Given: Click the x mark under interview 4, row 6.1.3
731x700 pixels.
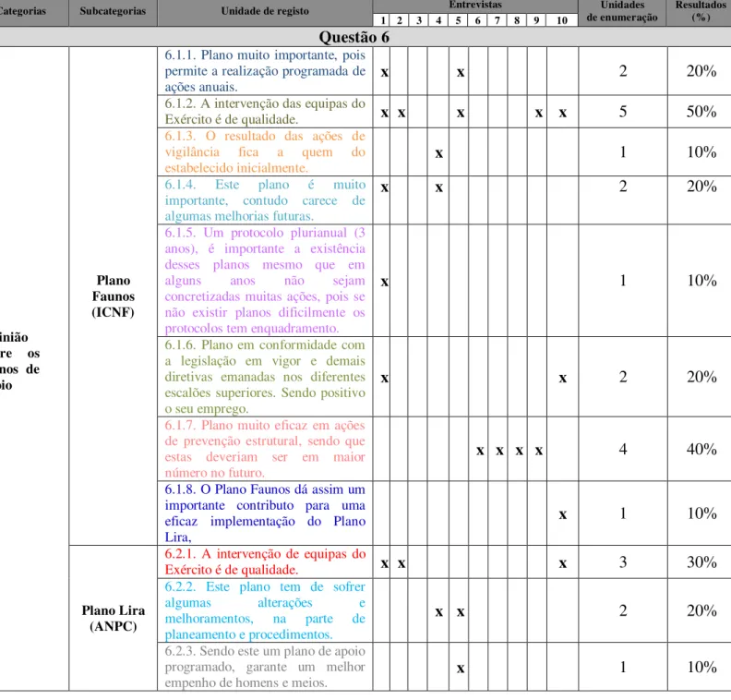Looking at the screenshot, I should coord(438,153).
